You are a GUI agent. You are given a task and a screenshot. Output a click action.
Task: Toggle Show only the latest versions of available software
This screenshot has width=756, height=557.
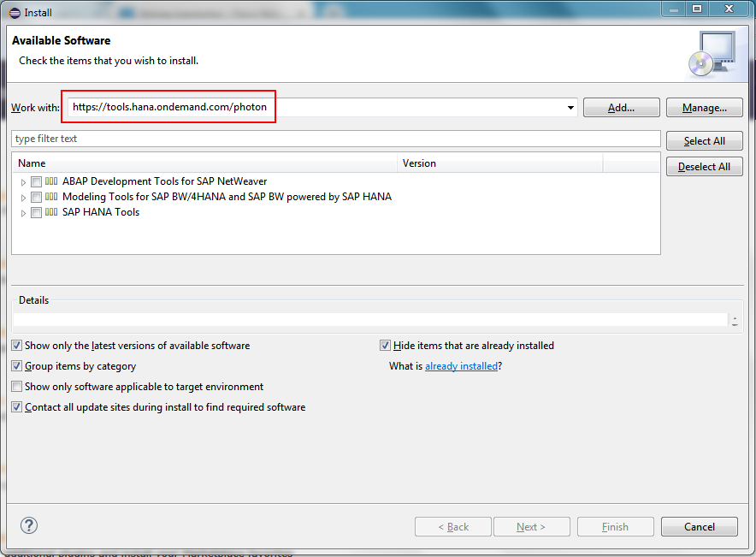(17, 346)
